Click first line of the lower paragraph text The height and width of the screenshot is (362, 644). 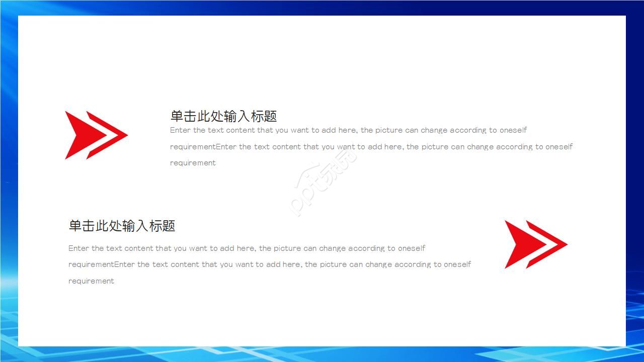pos(247,248)
